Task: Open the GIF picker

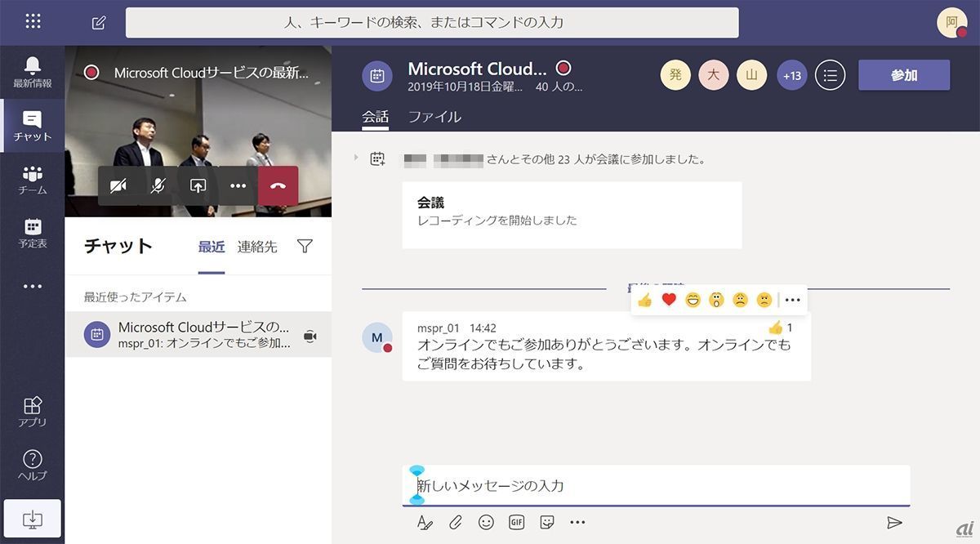Action: click(516, 522)
